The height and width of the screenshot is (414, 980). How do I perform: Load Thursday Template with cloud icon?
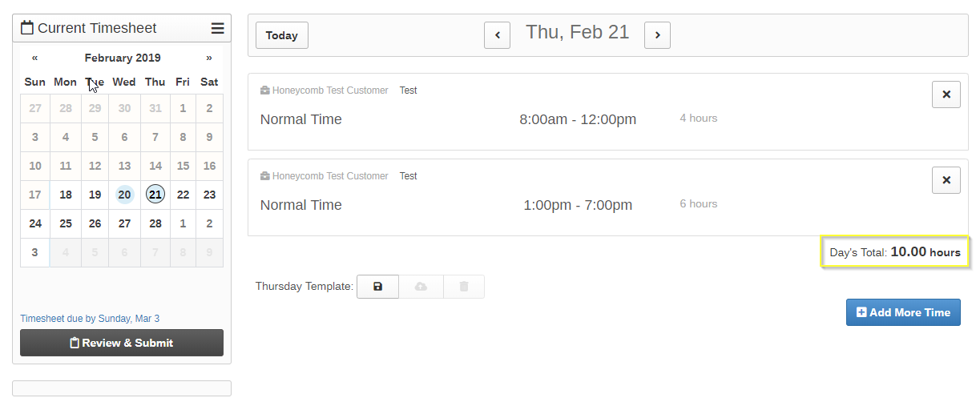click(x=421, y=287)
